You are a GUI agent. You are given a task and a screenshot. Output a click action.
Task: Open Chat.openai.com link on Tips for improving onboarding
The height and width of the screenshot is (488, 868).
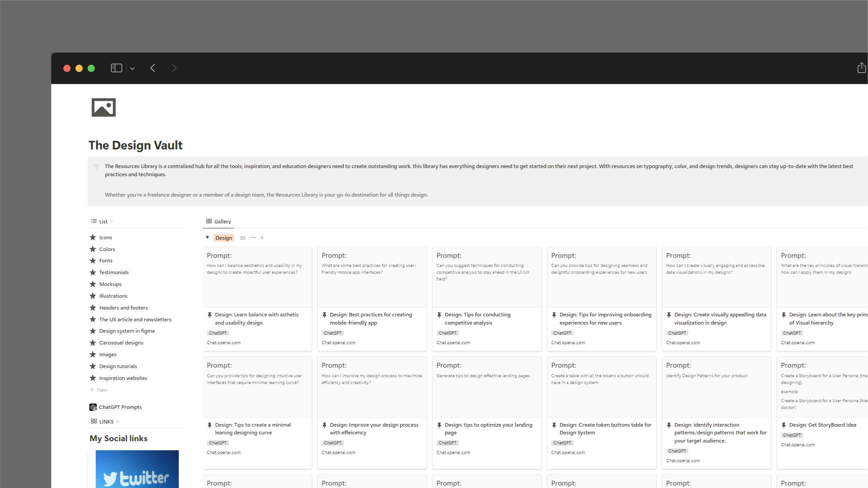pos(568,343)
